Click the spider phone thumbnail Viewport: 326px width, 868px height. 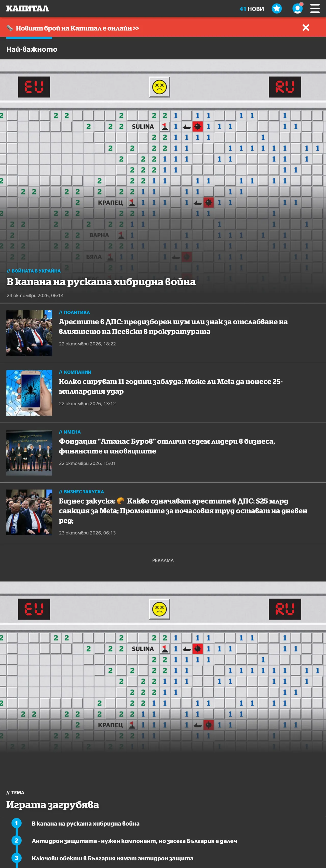(x=29, y=393)
